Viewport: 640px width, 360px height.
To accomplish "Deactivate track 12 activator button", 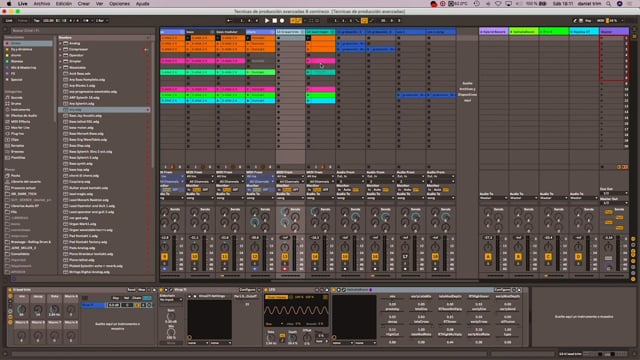I will click(x=255, y=257).
